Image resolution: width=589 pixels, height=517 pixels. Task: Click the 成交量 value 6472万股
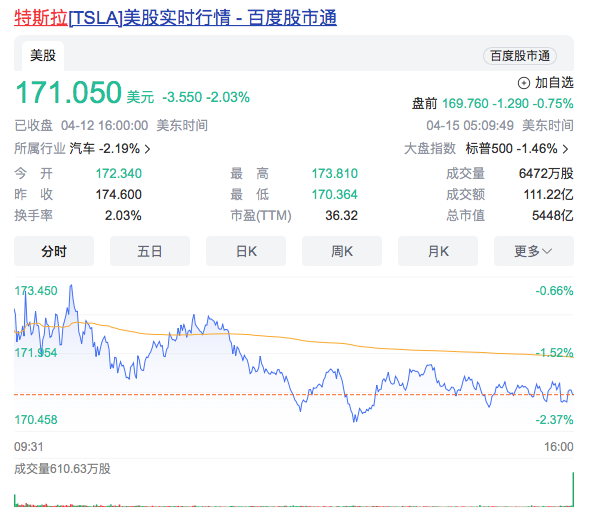[546, 174]
